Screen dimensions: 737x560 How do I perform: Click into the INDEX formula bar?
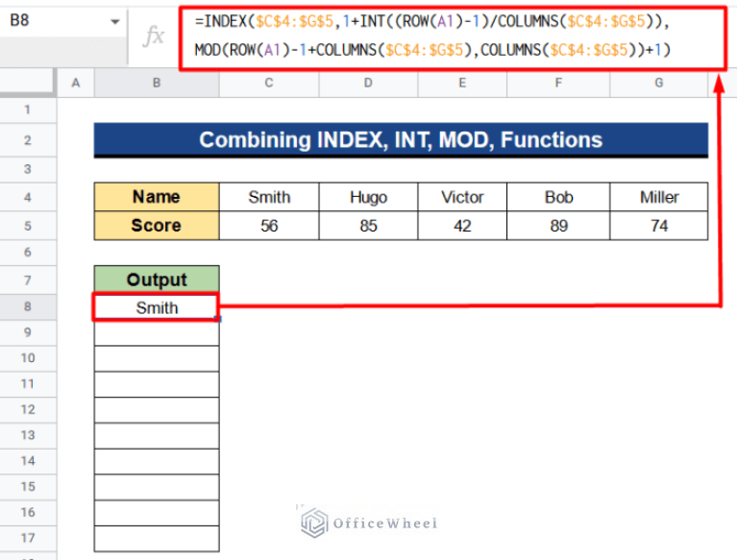tap(450, 37)
